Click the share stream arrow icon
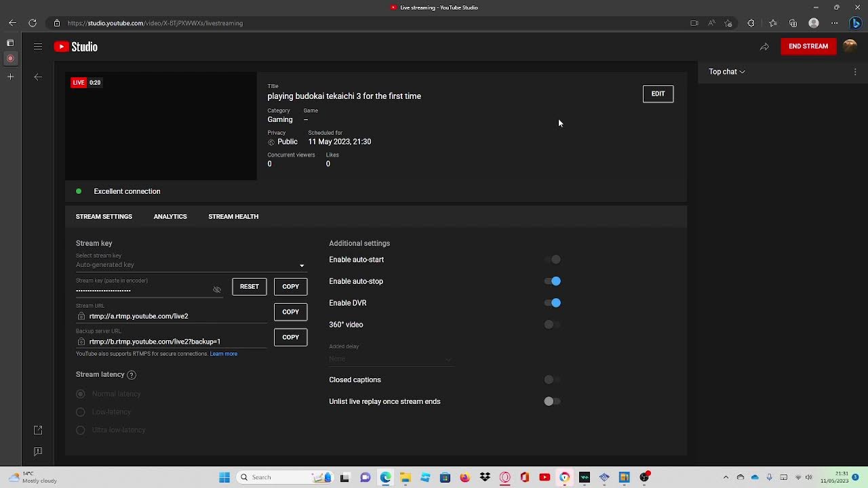 click(x=764, y=47)
